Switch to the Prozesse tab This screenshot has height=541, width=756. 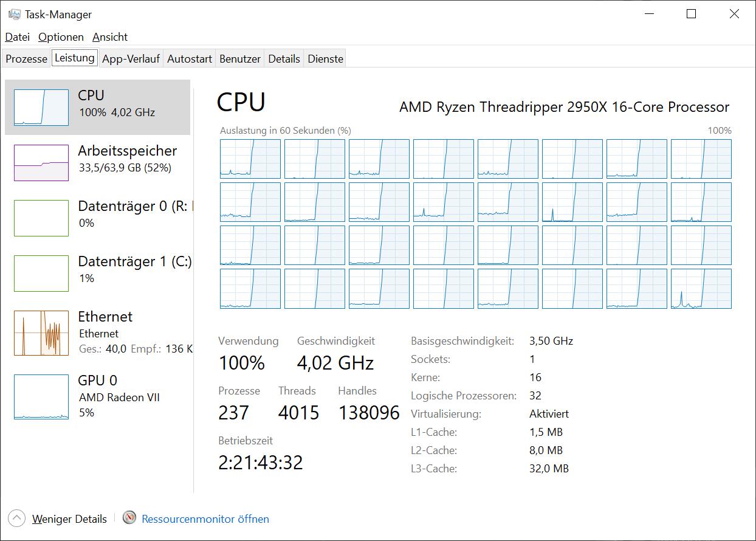coord(26,59)
